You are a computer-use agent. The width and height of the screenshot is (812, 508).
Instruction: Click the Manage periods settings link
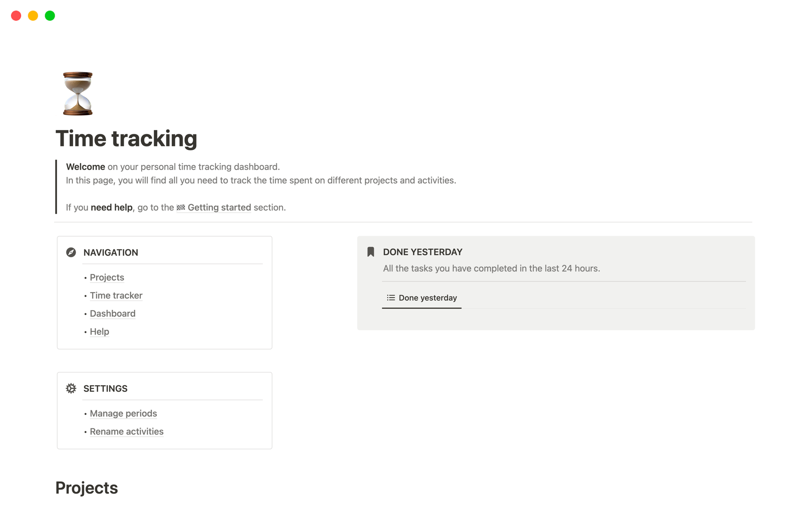tap(123, 414)
